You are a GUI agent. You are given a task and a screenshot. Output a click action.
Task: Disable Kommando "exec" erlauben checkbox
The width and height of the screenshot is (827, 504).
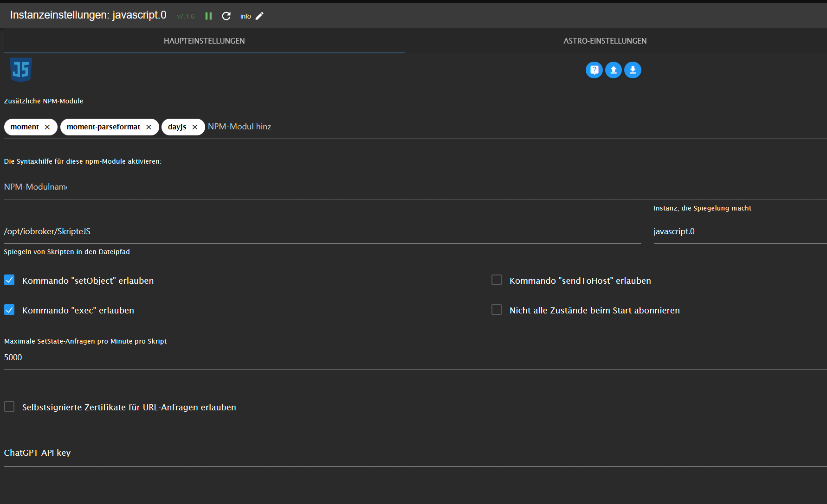(x=9, y=310)
